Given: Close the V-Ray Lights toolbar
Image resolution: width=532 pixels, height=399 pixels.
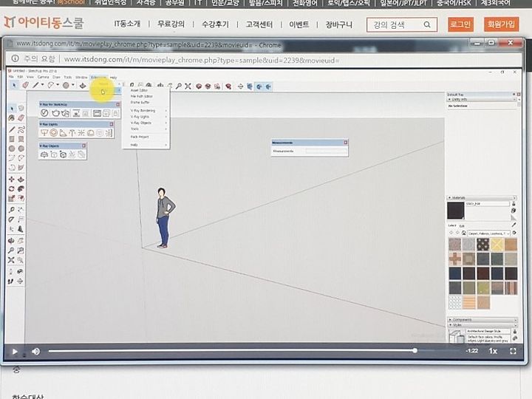Looking at the screenshot, I should 112,125.
